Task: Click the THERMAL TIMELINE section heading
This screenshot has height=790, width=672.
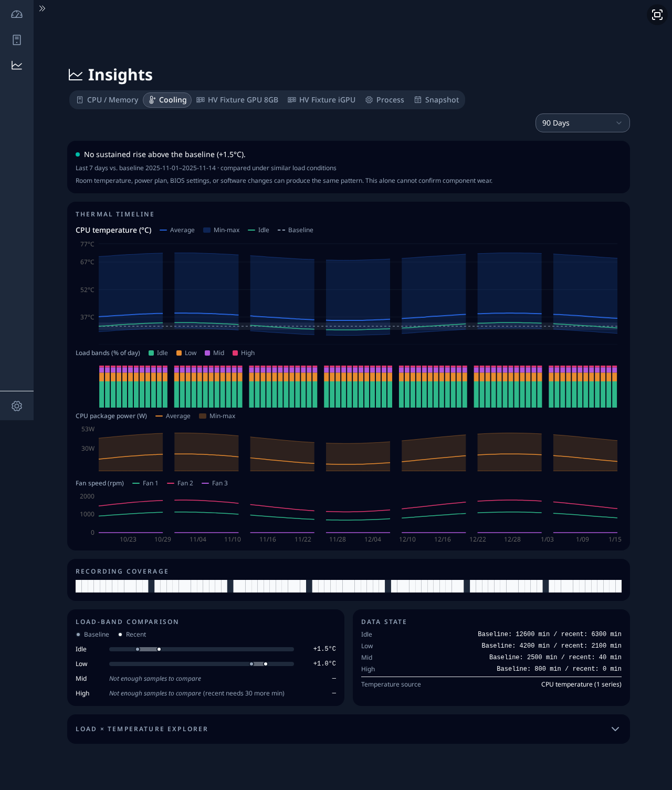Action: point(115,214)
